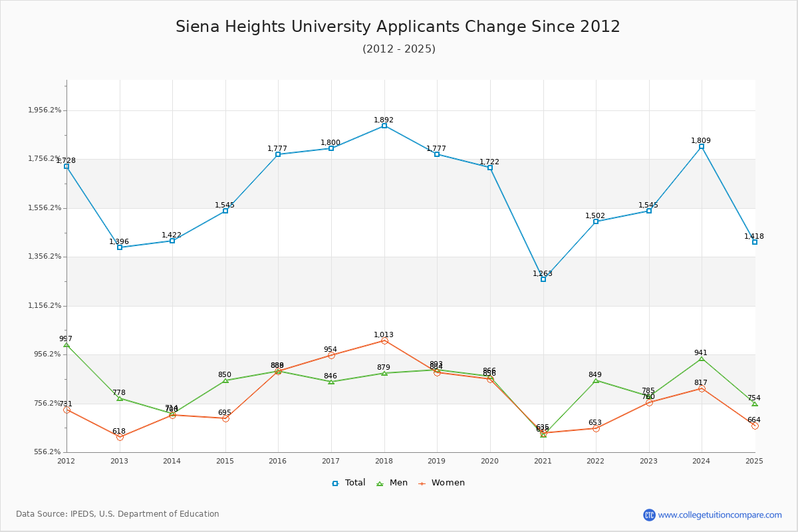Screen dimensions: 798x532
Task: Select the 2020 Total data point 1,722
Action: click(x=490, y=168)
